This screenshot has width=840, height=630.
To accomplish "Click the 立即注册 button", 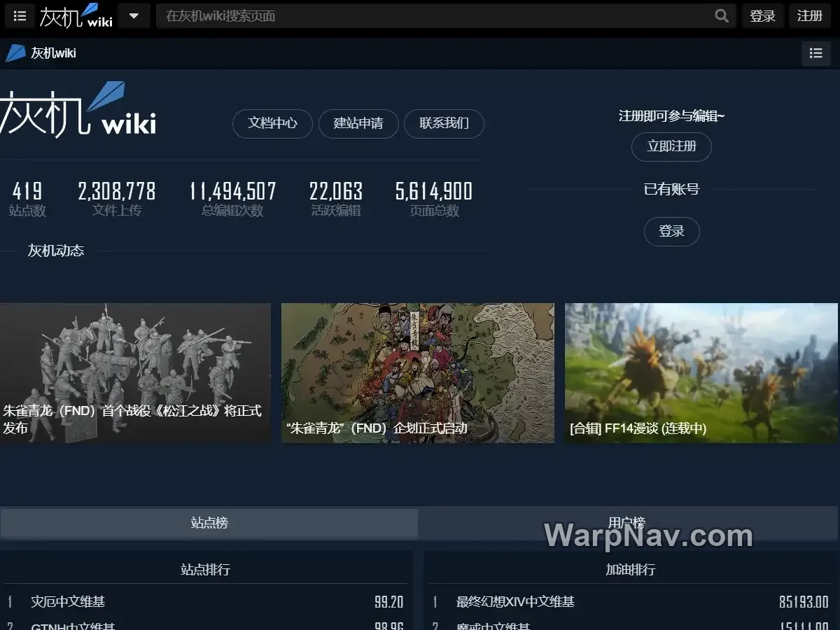I will pyautogui.click(x=671, y=147).
